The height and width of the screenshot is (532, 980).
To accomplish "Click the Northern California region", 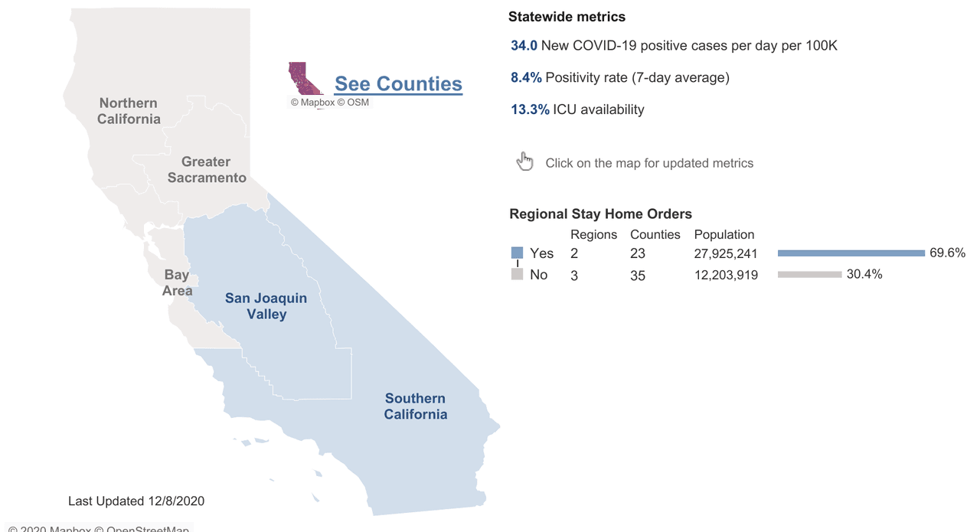I will [x=128, y=111].
